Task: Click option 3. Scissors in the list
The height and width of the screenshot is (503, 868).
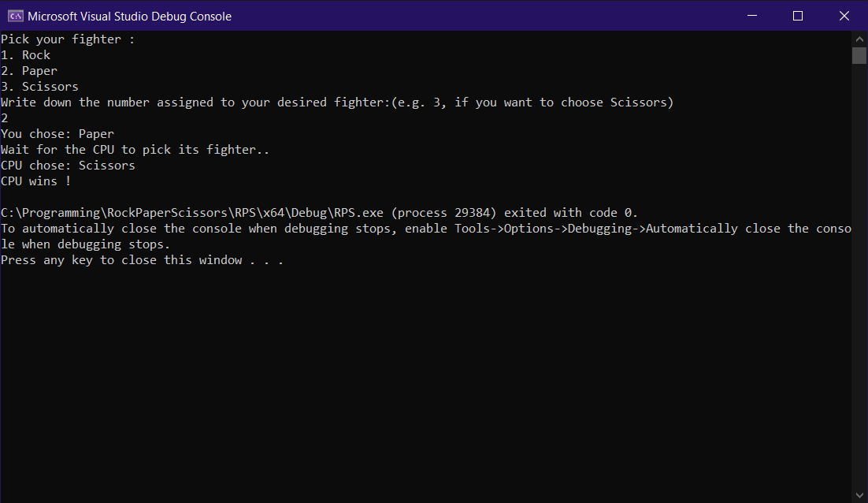Action: tap(39, 86)
